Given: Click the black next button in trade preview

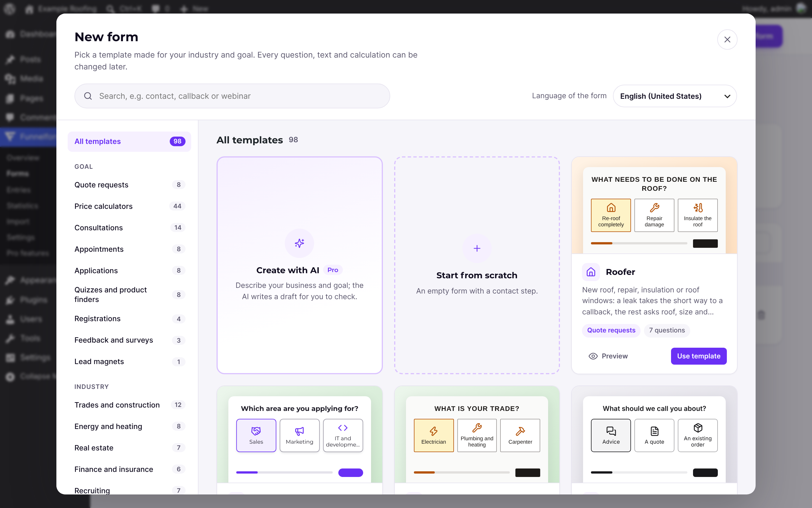Looking at the screenshot, I should [528, 473].
